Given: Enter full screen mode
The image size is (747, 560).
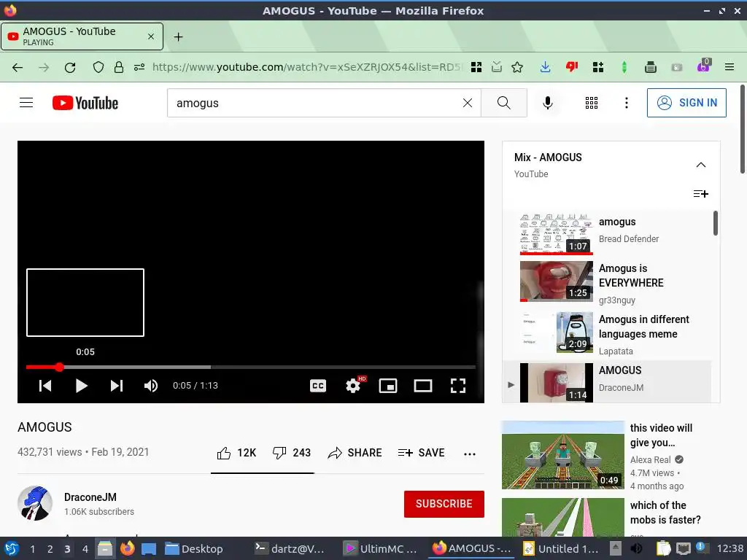Looking at the screenshot, I should 458,386.
